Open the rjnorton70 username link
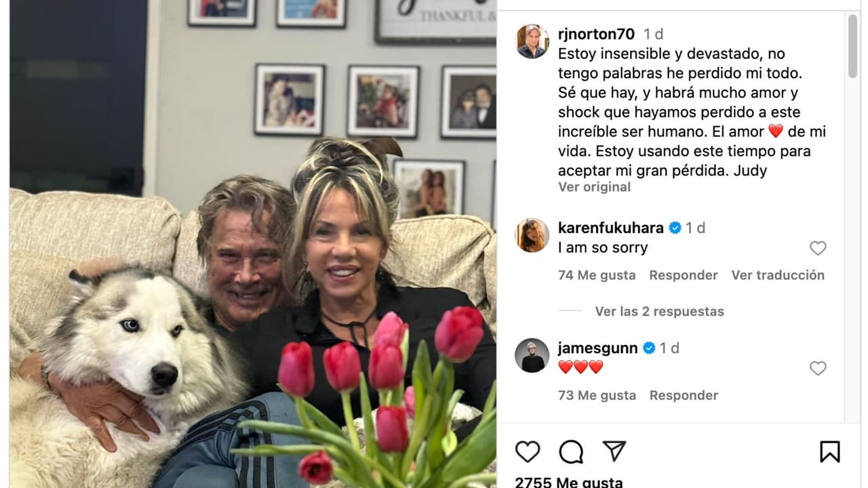 click(596, 34)
